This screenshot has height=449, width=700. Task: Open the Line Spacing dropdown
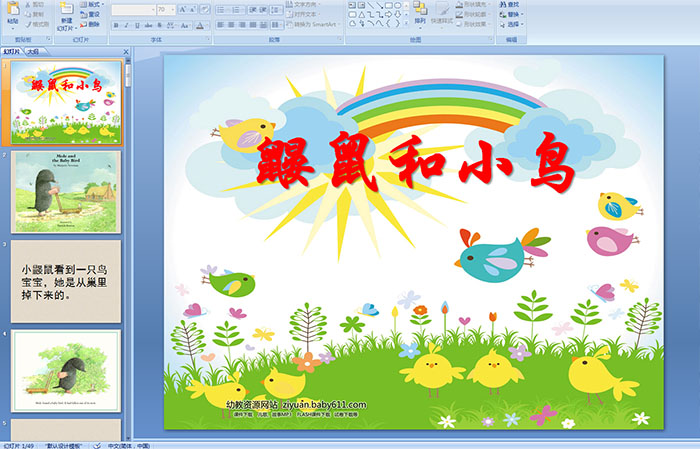276,10
